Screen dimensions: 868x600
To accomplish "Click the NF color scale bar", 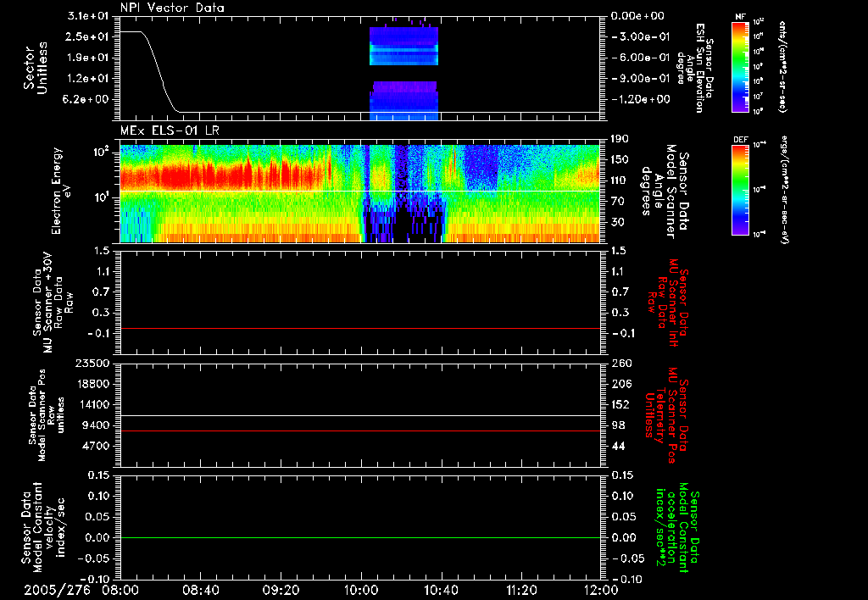I will [741, 66].
